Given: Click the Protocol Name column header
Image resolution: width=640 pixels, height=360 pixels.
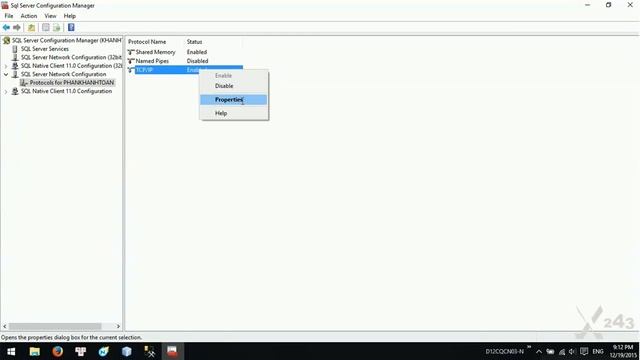Looking at the screenshot, I should [x=147, y=42].
